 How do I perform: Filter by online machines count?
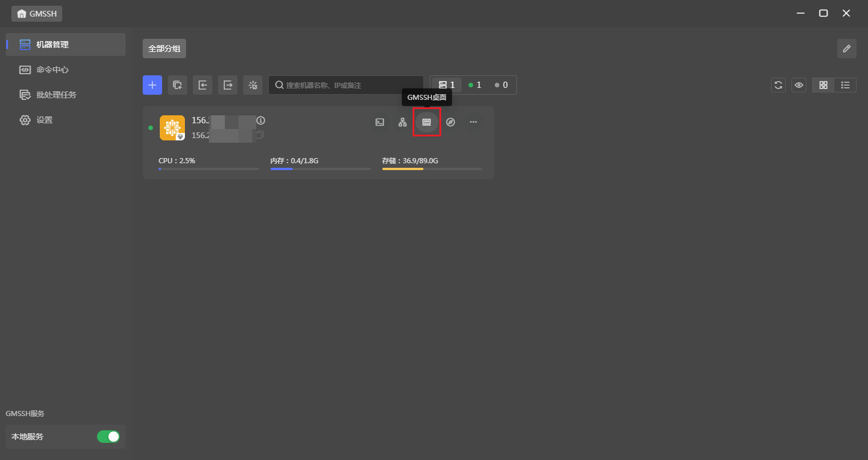[x=475, y=85]
